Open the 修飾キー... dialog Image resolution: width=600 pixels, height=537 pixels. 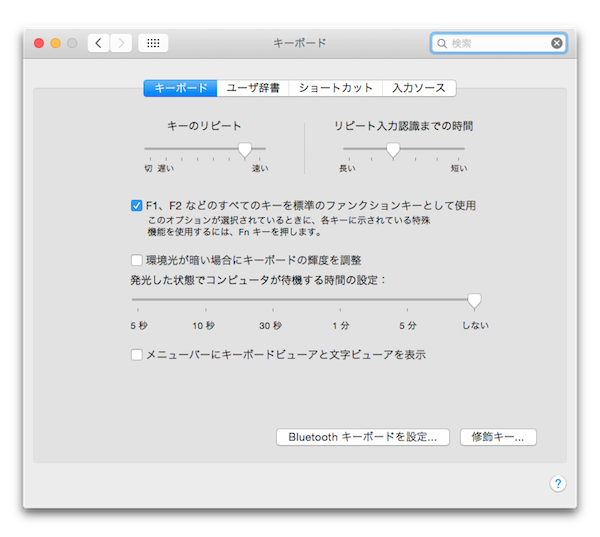(498, 437)
